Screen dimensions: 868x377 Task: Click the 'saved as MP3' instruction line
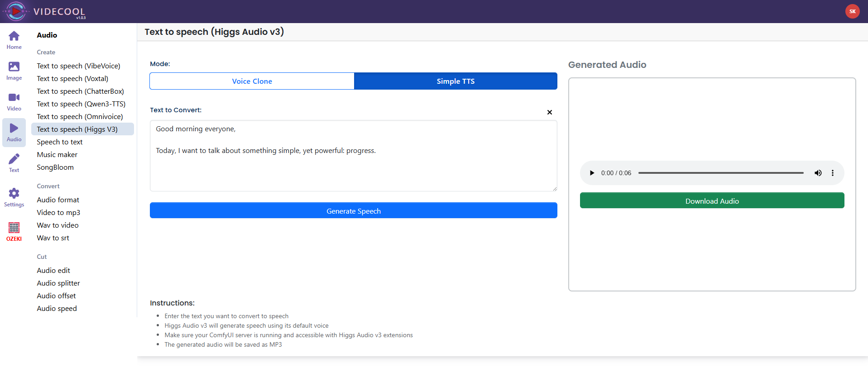click(223, 345)
